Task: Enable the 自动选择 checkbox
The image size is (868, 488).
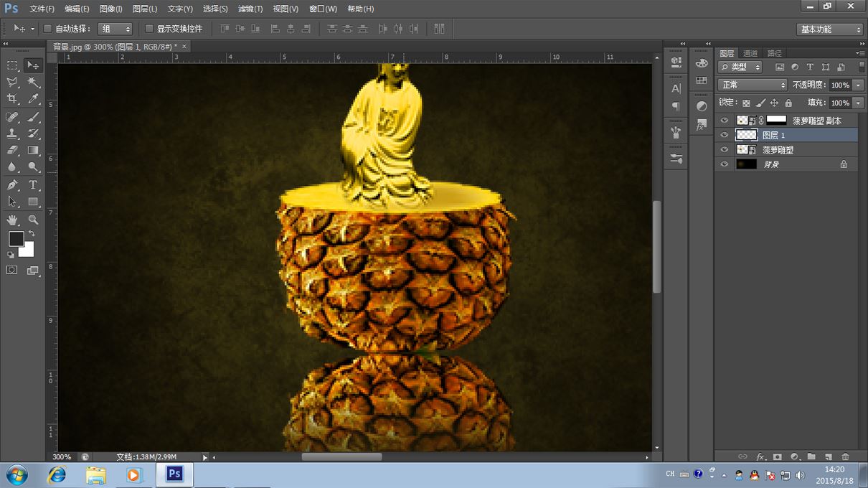Action: tap(47, 29)
